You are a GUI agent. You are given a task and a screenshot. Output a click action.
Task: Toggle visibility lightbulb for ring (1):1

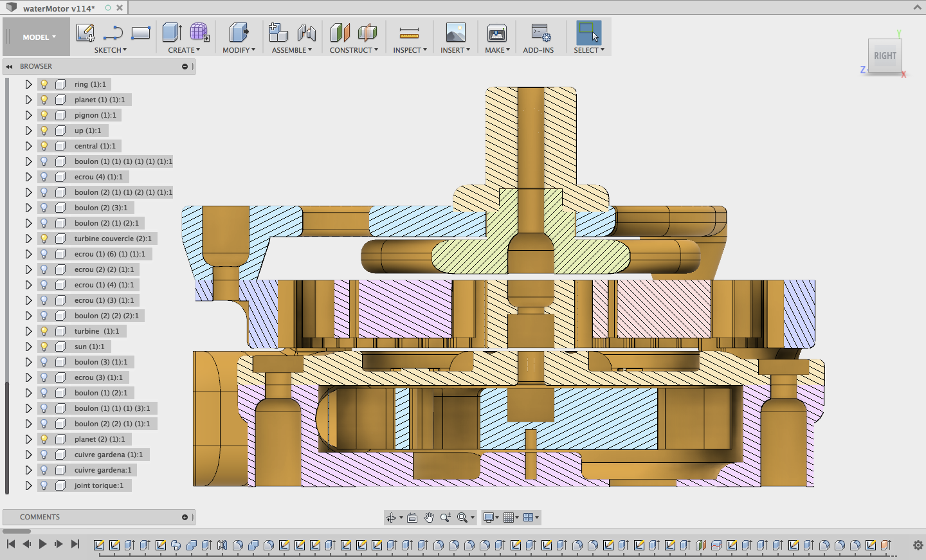coord(44,84)
